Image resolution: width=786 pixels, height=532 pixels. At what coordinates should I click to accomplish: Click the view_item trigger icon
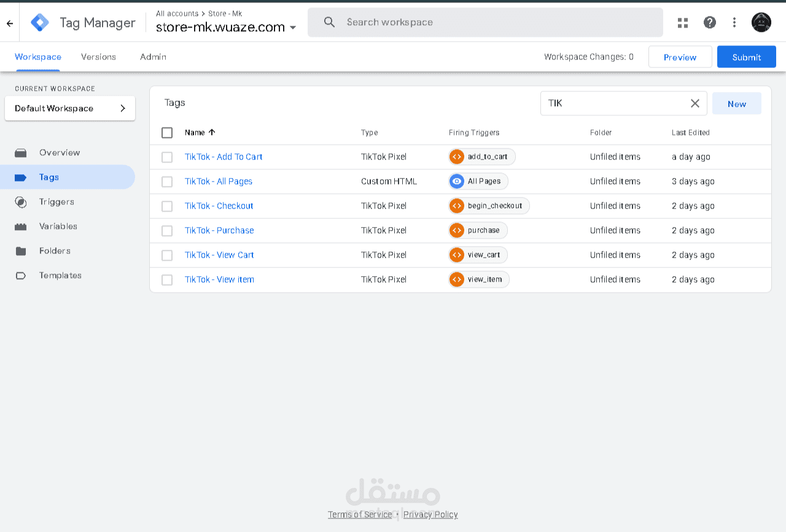tap(456, 279)
